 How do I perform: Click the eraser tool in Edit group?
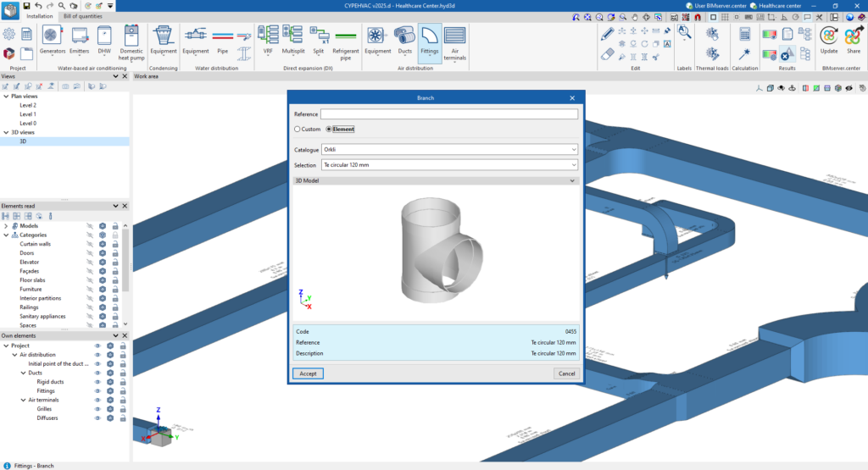607,54
